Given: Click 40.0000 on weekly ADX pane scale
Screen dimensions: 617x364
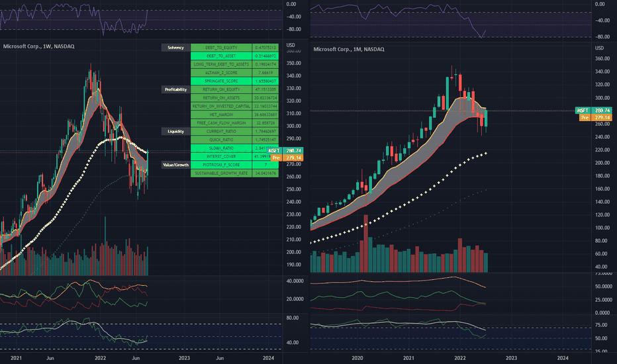Looking at the screenshot, I should point(295,281).
